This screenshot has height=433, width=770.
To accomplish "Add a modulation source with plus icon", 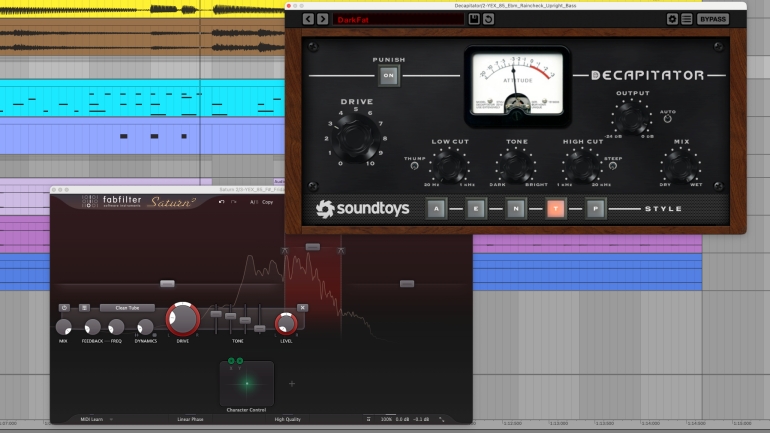I will (x=292, y=384).
